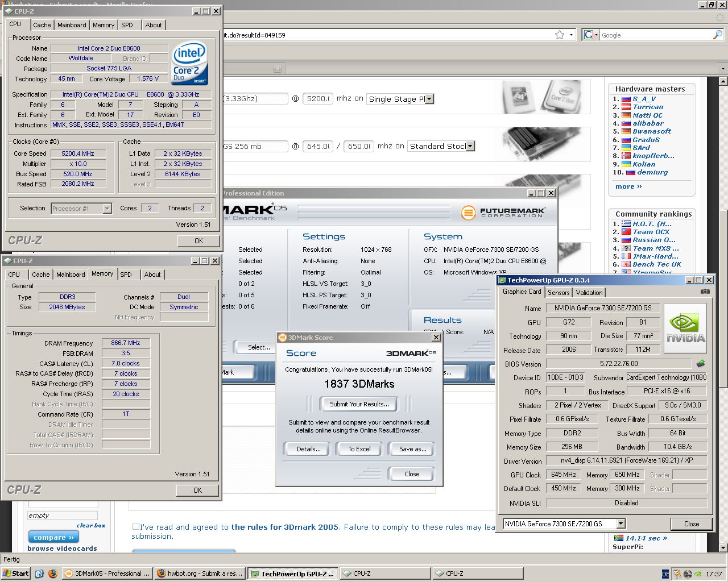Click the DRAM Frequency value 866.7 MHz
This screenshot has width=728, height=582.
[126, 343]
